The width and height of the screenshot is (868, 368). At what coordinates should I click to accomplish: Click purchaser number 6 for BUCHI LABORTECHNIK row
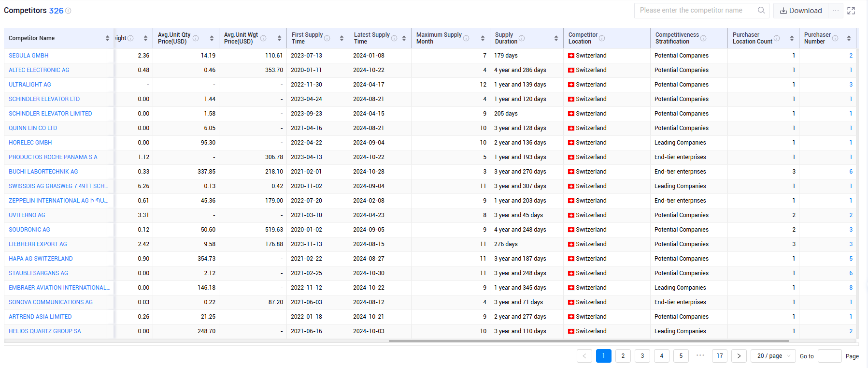[851, 172]
